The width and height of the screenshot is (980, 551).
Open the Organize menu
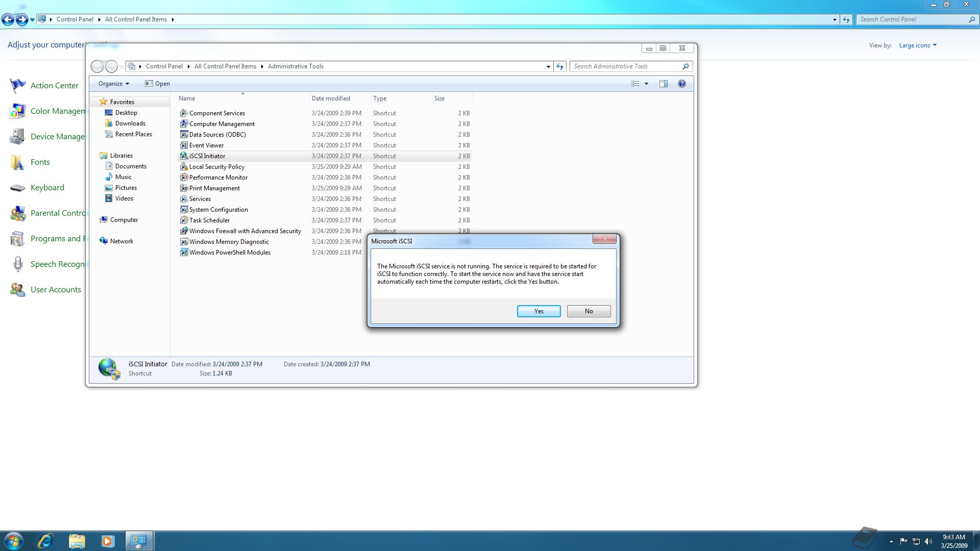[x=113, y=84]
